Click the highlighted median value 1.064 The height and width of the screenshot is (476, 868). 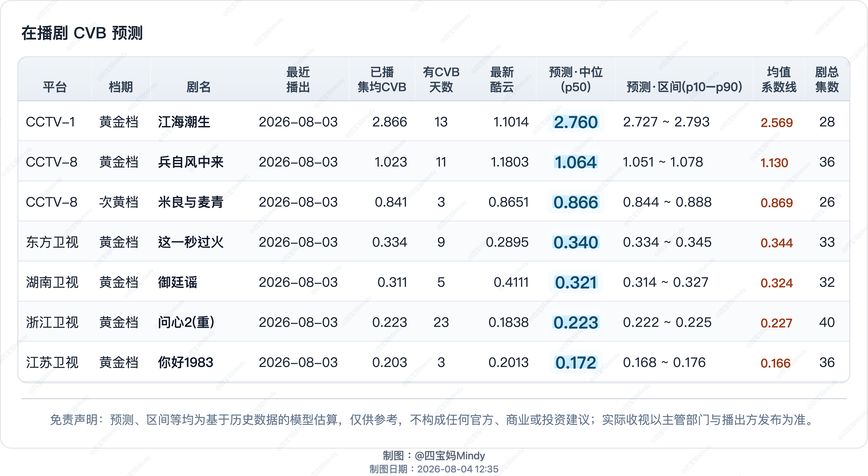click(x=576, y=162)
